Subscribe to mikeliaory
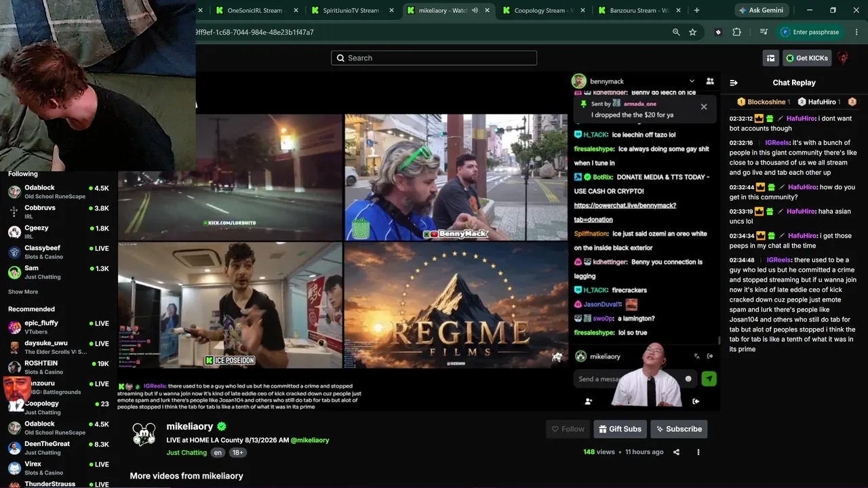Image resolution: width=868 pixels, height=488 pixels. pos(679,429)
